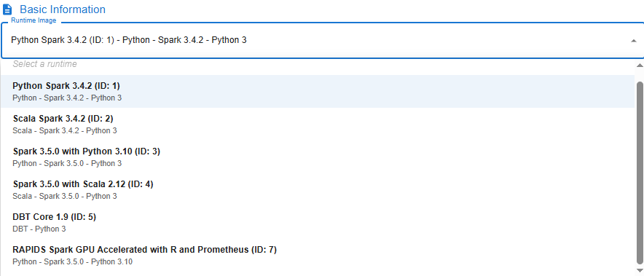Click the 'DBT - Python 3' description line

point(39,229)
